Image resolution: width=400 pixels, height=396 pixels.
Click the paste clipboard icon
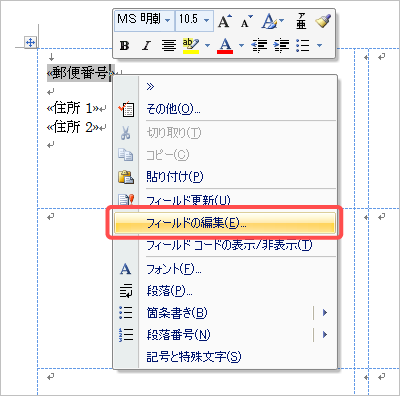tap(126, 177)
